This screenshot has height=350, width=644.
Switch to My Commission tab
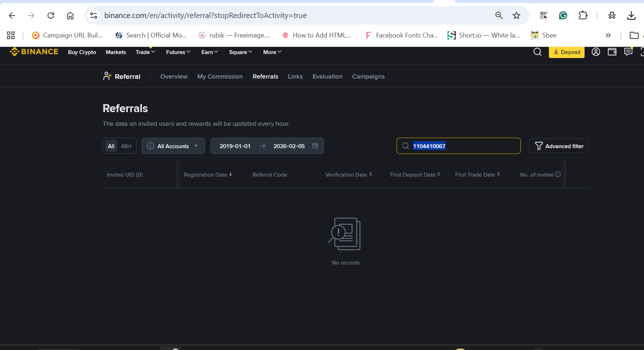(220, 76)
